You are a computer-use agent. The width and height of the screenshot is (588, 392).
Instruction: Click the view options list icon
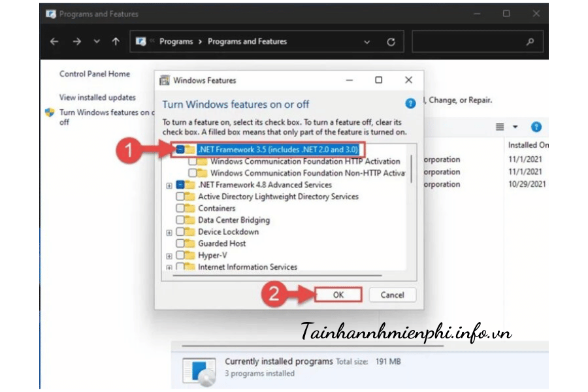(x=500, y=127)
